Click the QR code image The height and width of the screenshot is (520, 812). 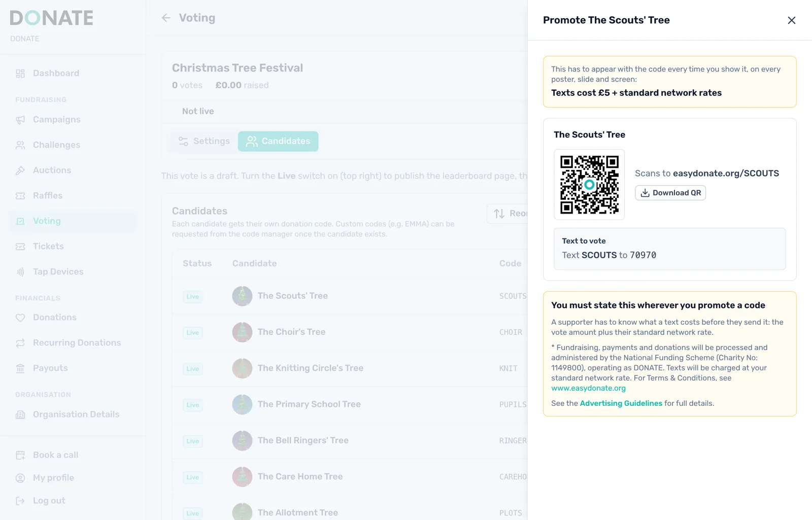click(x=589, y=185)
